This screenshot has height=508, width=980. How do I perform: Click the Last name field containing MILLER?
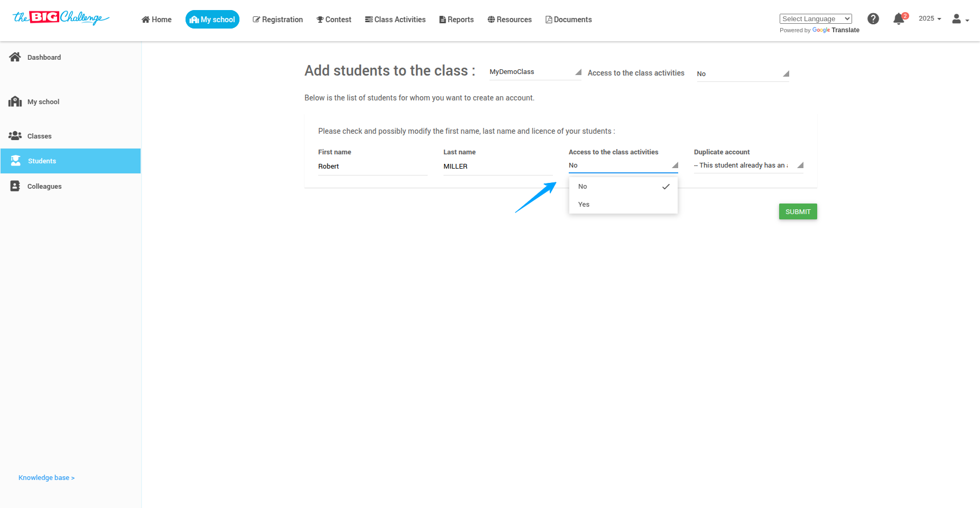click(x=498, y=167)
